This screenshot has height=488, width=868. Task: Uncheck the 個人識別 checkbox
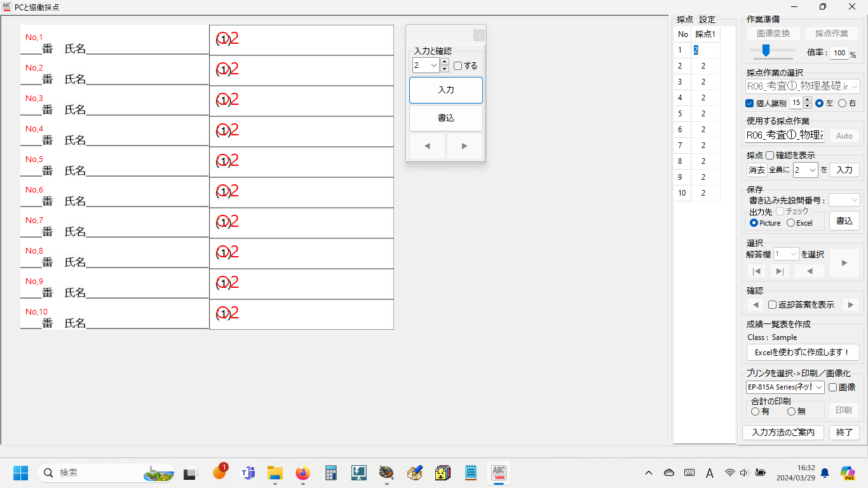tap(750, 103)
